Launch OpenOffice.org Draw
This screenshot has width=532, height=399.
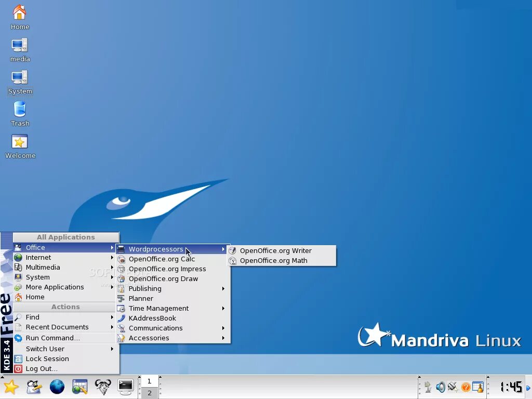[173, 278]
